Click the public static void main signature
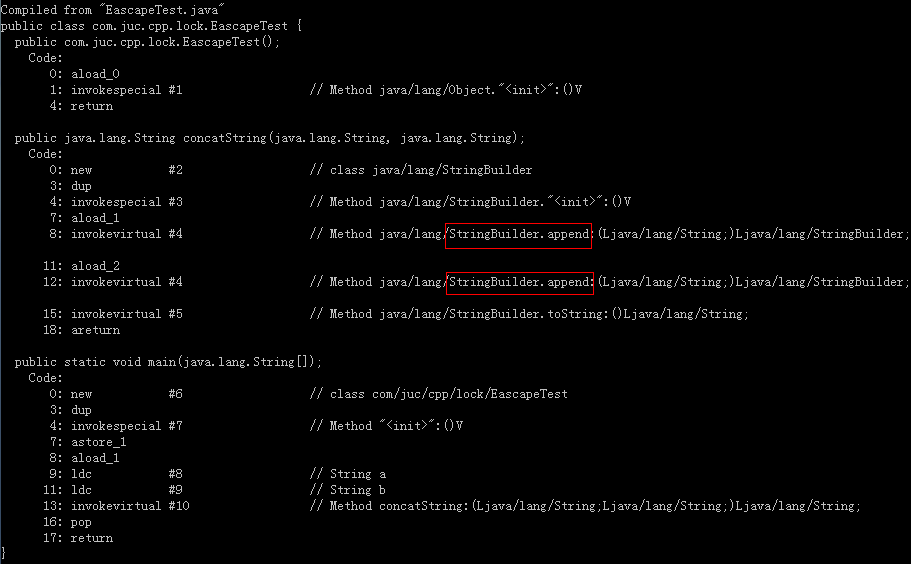This screenshot has width=911, height=564. click(x=168, y=362)
